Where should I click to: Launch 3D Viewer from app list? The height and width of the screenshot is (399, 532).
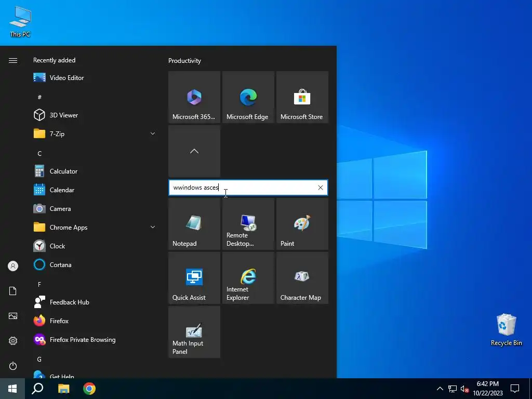coord(95,115)
